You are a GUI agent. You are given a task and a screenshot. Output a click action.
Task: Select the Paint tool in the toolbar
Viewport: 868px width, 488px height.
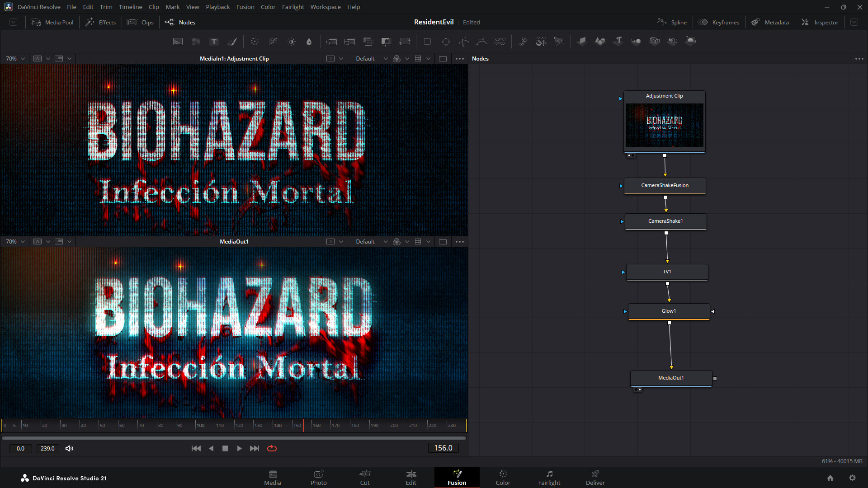(x=232, y=42)
